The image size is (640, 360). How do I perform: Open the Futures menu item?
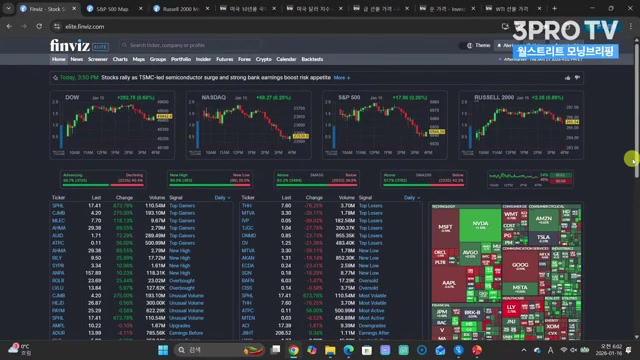pos(224,59)
